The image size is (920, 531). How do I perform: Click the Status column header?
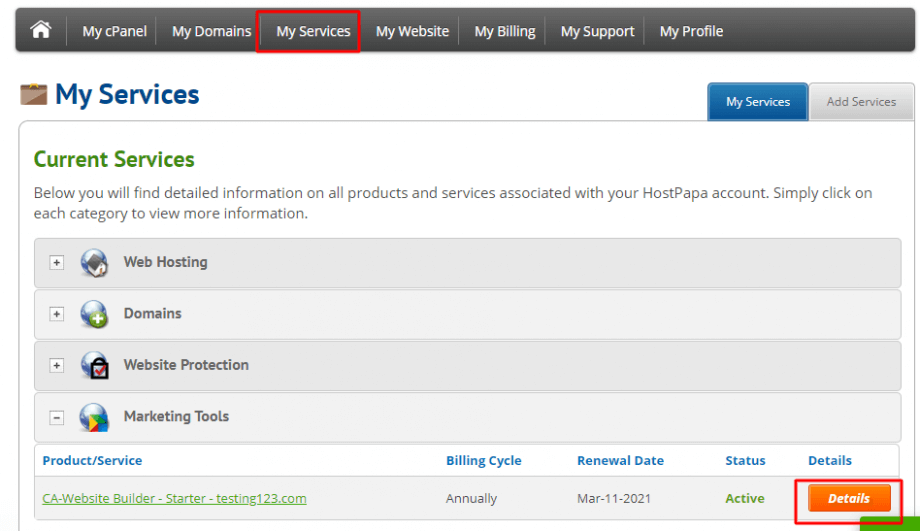[x=745, y=461]
